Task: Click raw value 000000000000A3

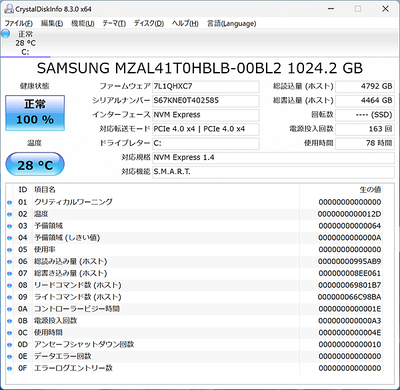Action: tap(349, 321)
